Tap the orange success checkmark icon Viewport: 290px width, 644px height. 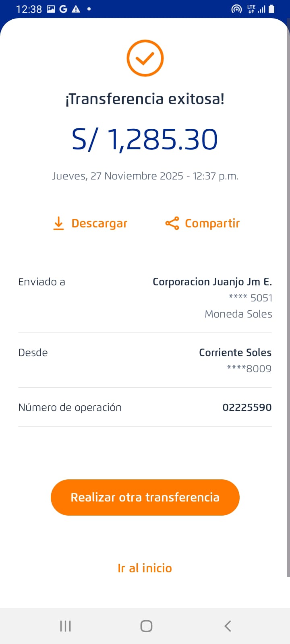click(145, 58)
